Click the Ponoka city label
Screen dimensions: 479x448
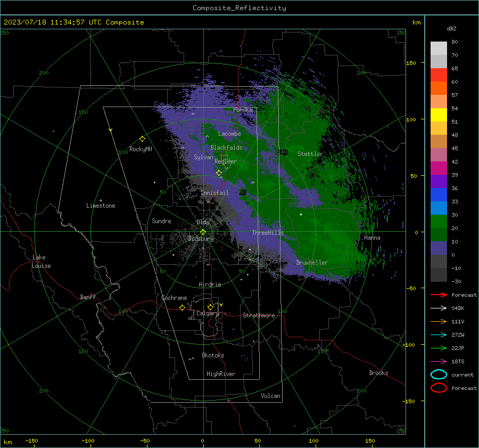[x=243, y=110]
